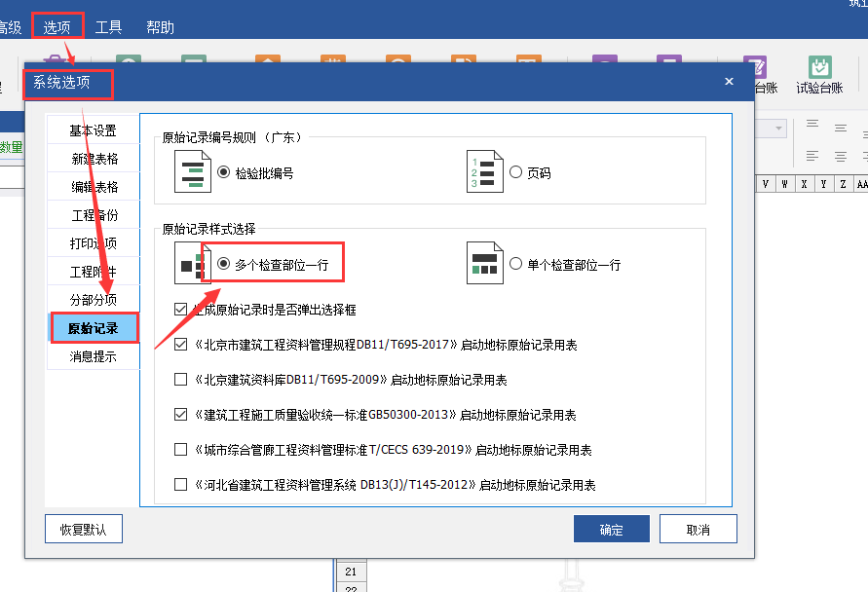This screenshot has width=868, height=592.
Task: Select the 页码 radio button
Action: (x=516, y=172)
